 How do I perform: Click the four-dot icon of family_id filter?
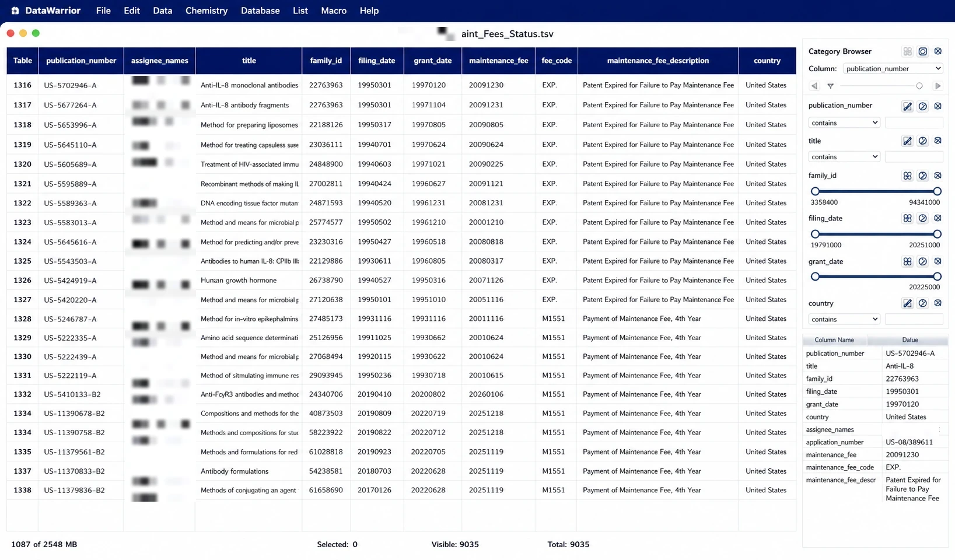(x=907, y=176)
